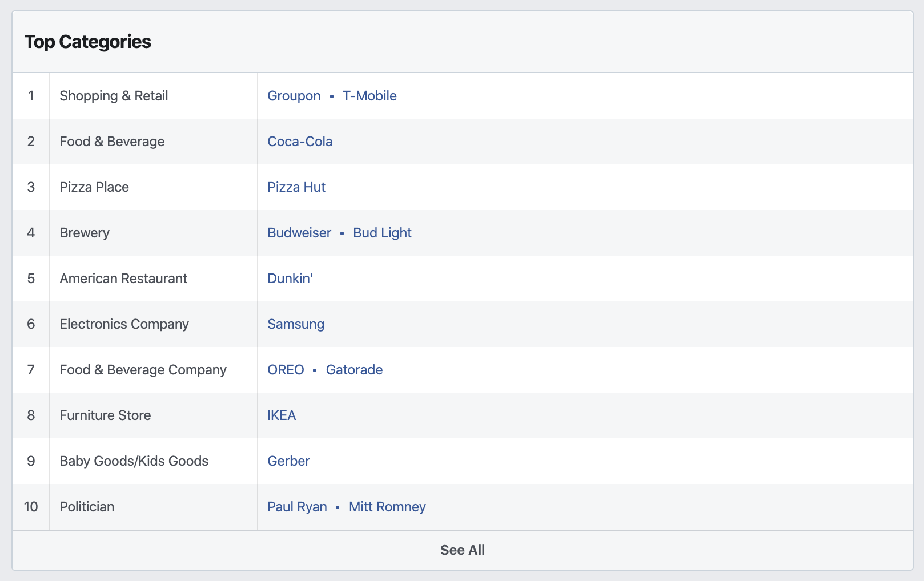Click the T-Mobile link

369,95
